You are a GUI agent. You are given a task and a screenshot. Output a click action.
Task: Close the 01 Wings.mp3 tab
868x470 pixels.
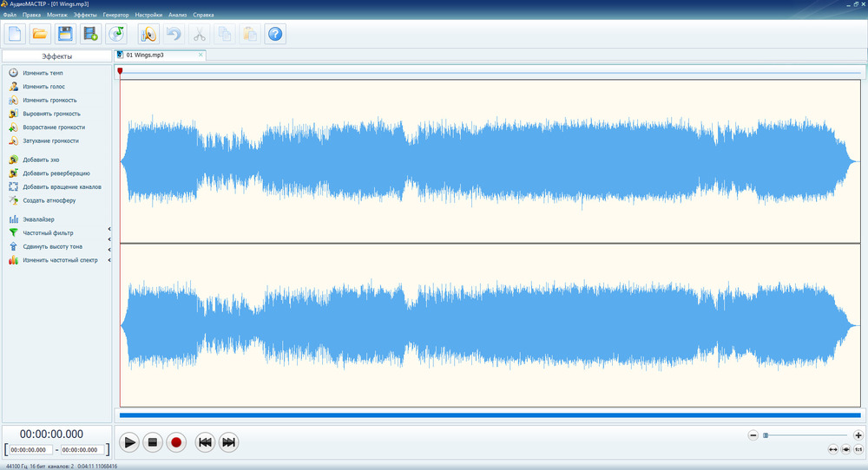(x=201, y=55)
